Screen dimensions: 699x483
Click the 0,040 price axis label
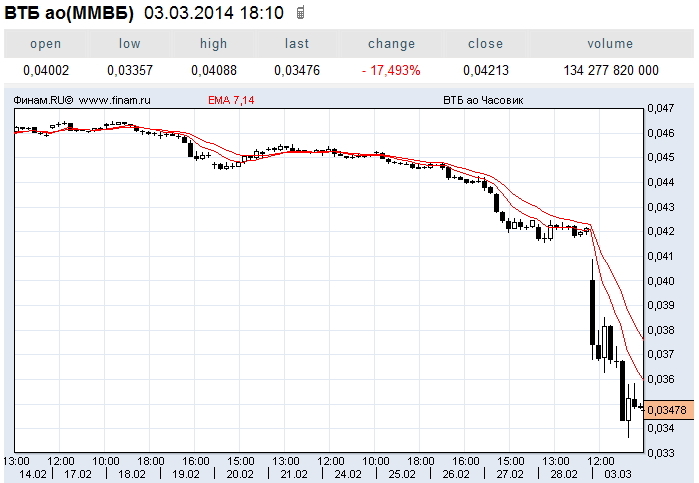click(x=661, y=281)
